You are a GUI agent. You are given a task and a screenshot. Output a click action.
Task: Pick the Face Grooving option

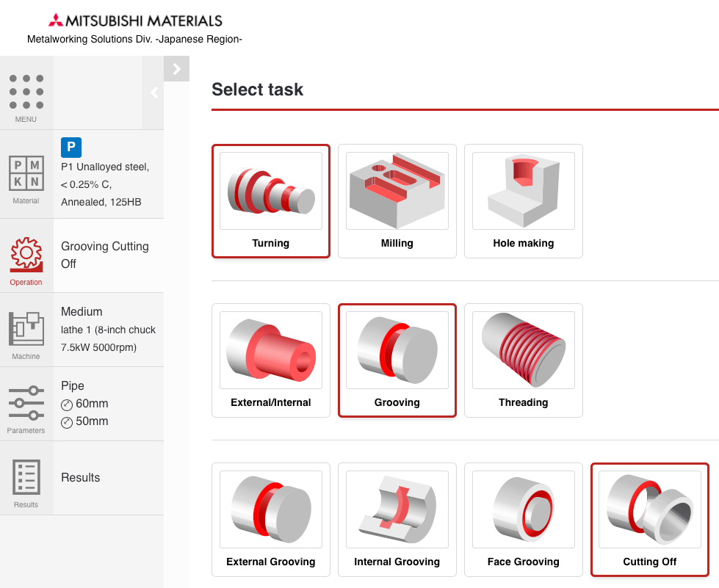click(x=523, y=520)
